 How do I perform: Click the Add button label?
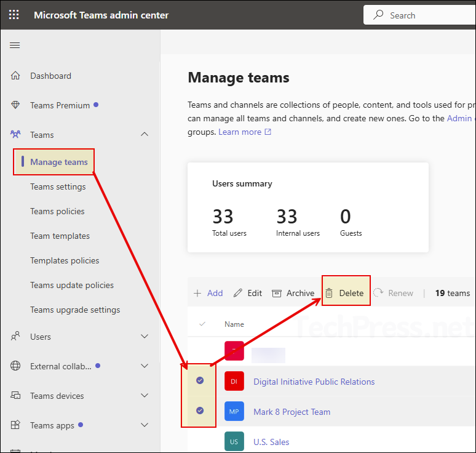215,293
